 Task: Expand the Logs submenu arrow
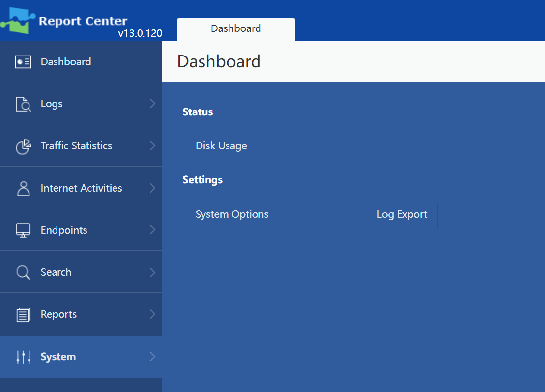[x=152, y=104]
